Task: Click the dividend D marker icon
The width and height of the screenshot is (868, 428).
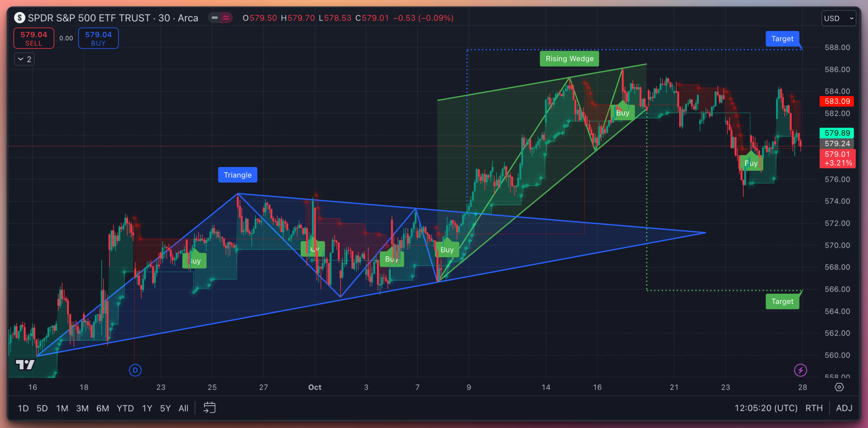Action: click(135, 370)
